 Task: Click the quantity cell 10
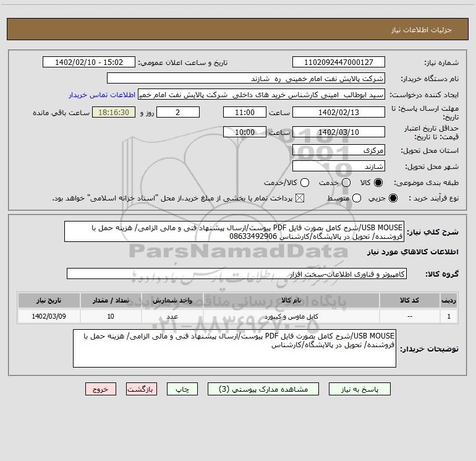pyautogui.click(x=111, y=316)
